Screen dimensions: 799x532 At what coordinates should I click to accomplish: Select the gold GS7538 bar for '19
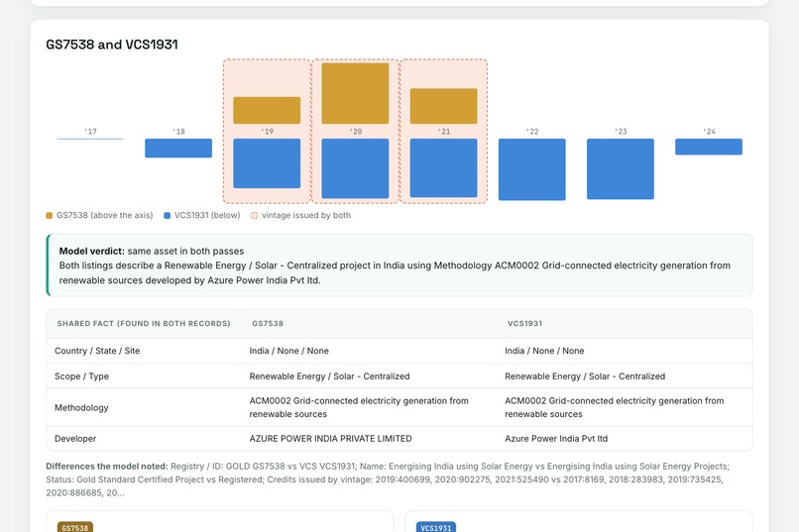pyautogui.click(x=267, y=111)
